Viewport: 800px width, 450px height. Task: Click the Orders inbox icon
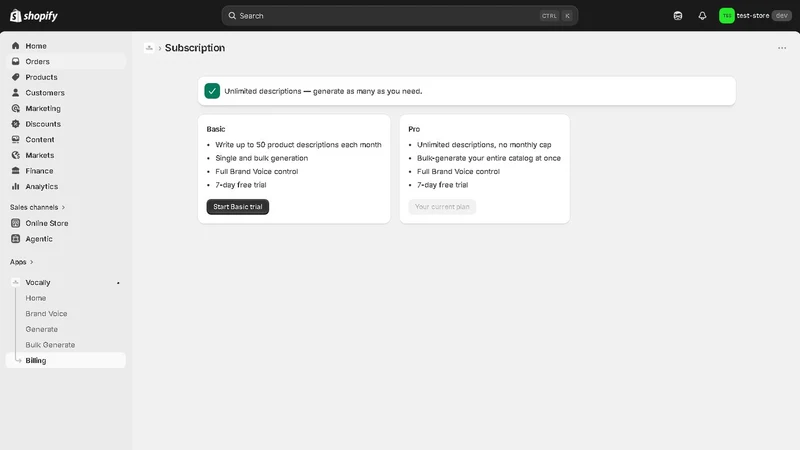[x=15, y=61]
